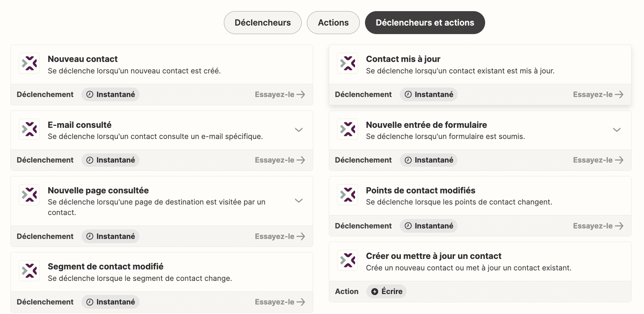Click the clock icon in the Nouveau contact Instantané badge
This screenshot has width=644, height=314.
(89, 94)
